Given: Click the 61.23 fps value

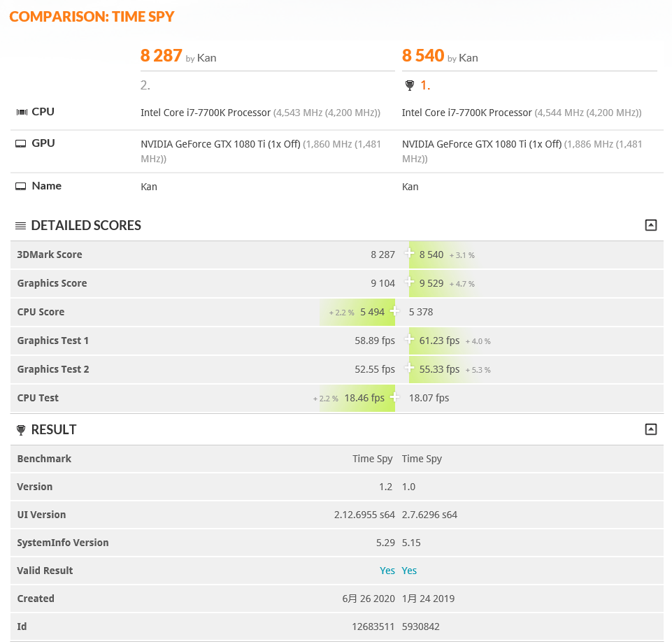Looking at the screenshot, I should [x=439, y=341].
